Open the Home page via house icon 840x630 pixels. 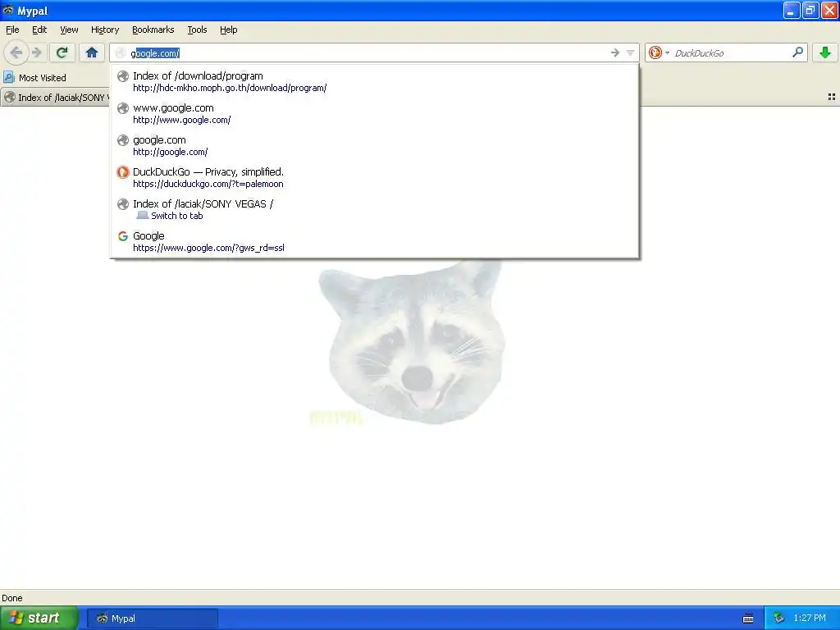click(x=92, y=52)
